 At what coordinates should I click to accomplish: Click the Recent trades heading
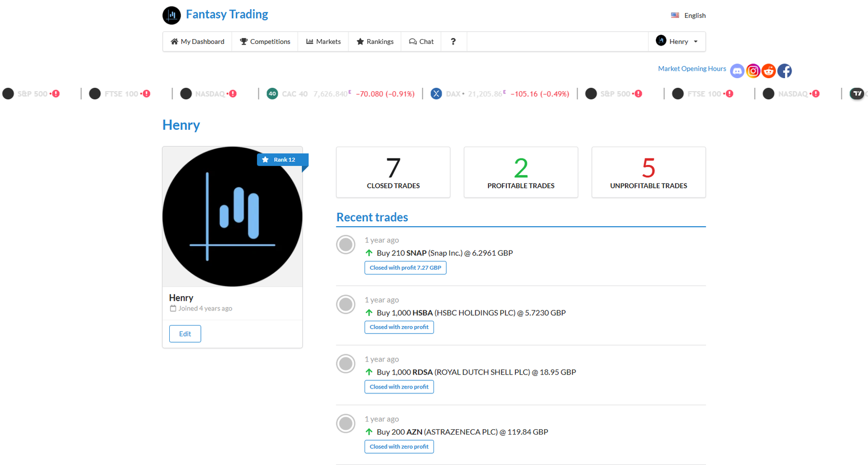tap(372, 217)
